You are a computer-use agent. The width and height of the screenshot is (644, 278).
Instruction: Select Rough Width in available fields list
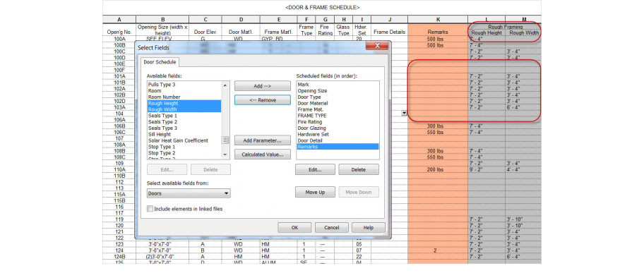[184, 109]
